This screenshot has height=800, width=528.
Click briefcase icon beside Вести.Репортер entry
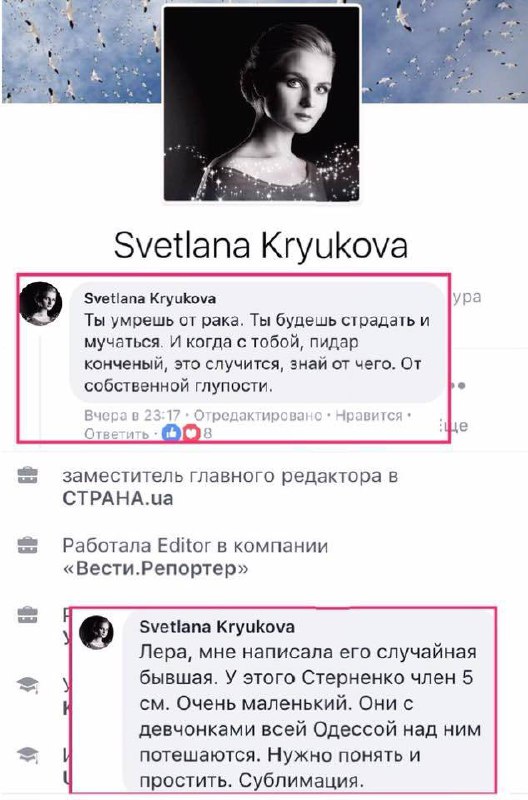tap(28, 545)
